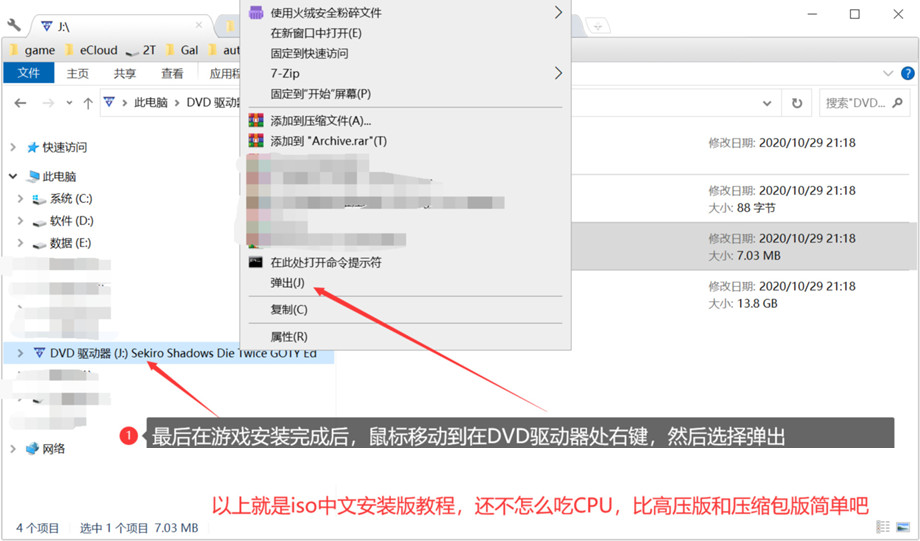Click the up-directory arrow in navigation bar
Screen dimensions: 920x541
click(88, 103)
